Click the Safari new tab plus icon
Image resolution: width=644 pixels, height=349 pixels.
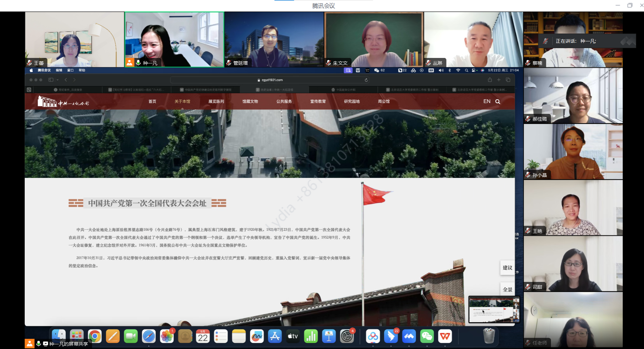coord(499,80)
